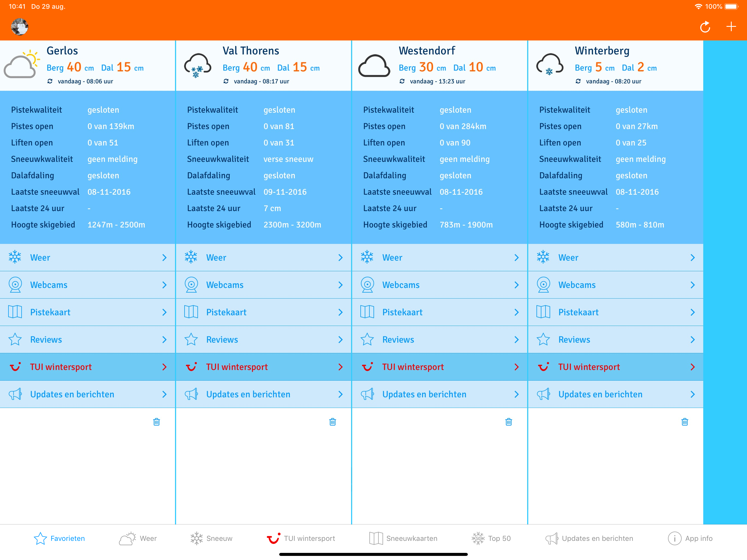
Task: Tap the Pistekaart map icon for Westendorf
Action: pyautogui.click(x=367, y=312)
